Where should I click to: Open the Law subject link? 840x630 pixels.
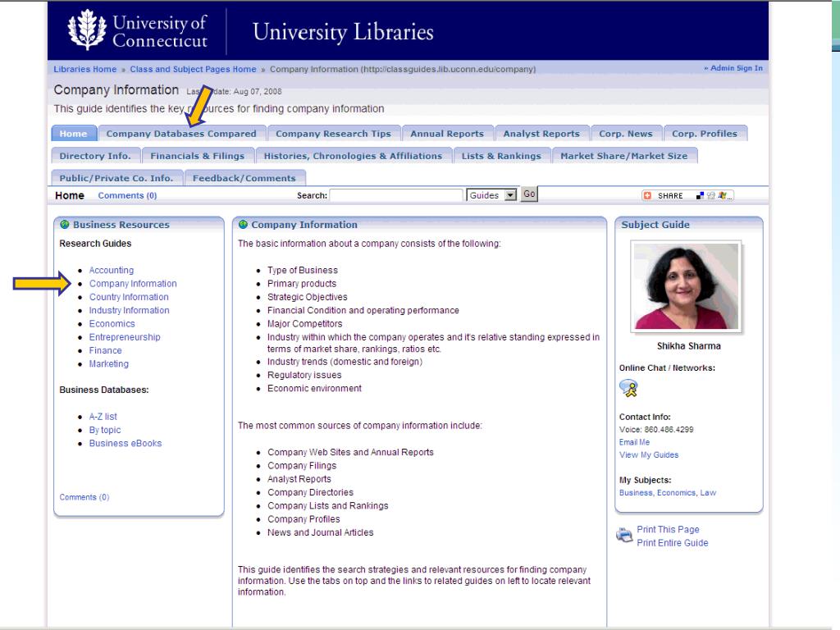coord(708,493)
